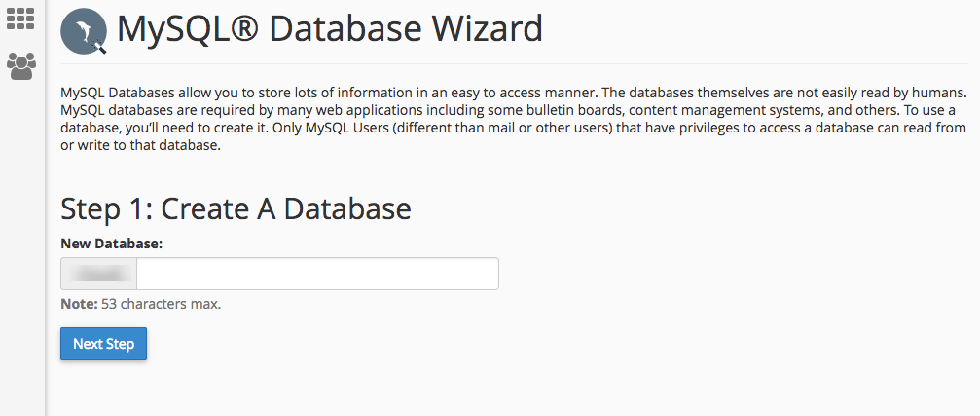This screenshot has height=416, width=980.
Task: Click the "MySQL® Database Wizard" page title
Action: (x=329, y=29)
